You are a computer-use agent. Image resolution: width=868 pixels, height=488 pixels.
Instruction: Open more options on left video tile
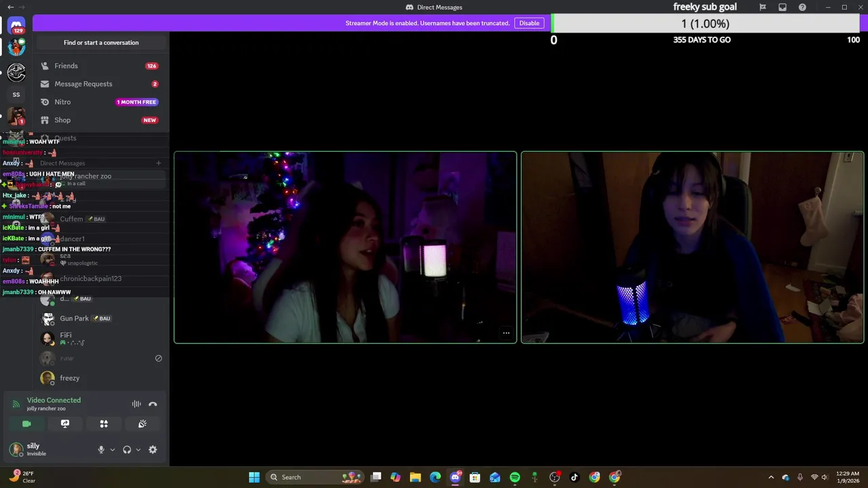point(506,333)
